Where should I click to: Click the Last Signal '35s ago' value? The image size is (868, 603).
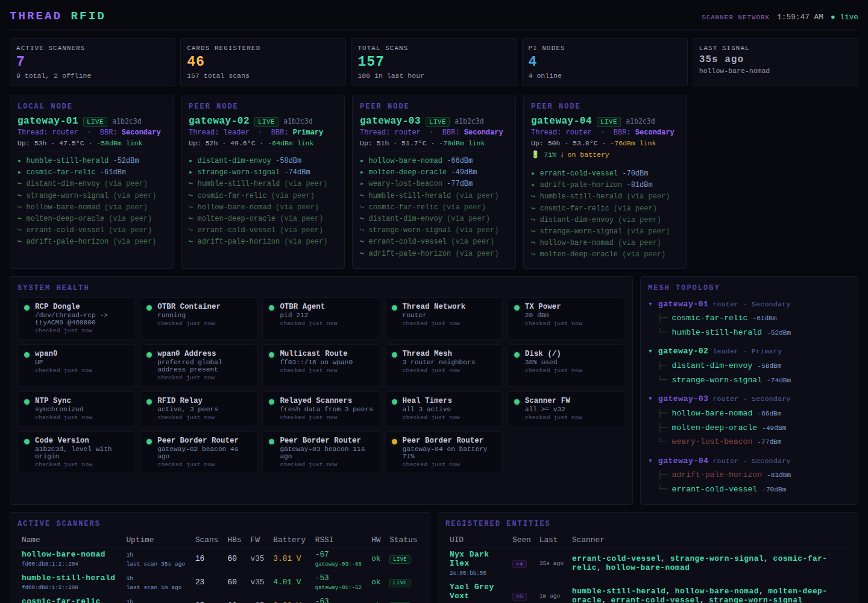[721, 59]
